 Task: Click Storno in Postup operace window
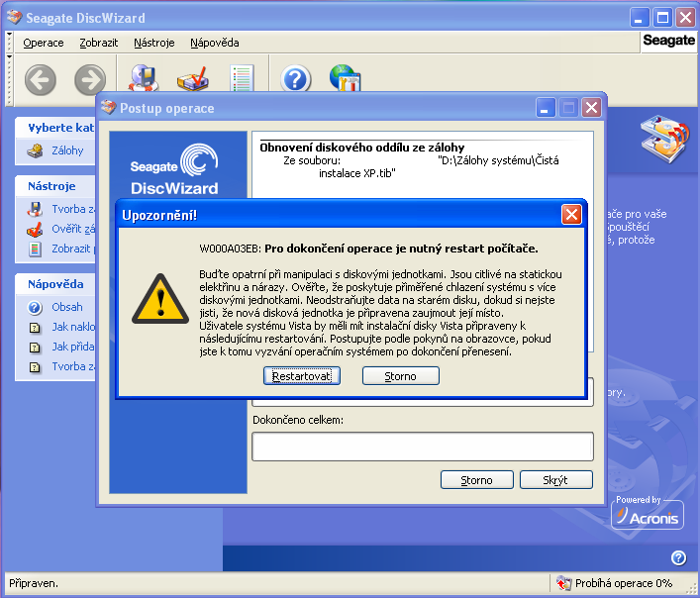click(477, 480)
